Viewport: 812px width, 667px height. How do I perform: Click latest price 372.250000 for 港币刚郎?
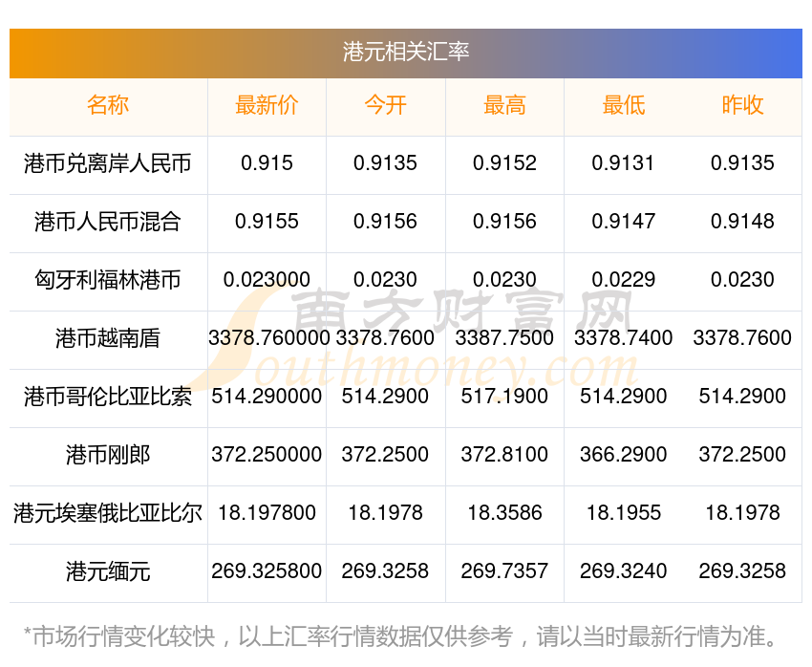[267, 455]
